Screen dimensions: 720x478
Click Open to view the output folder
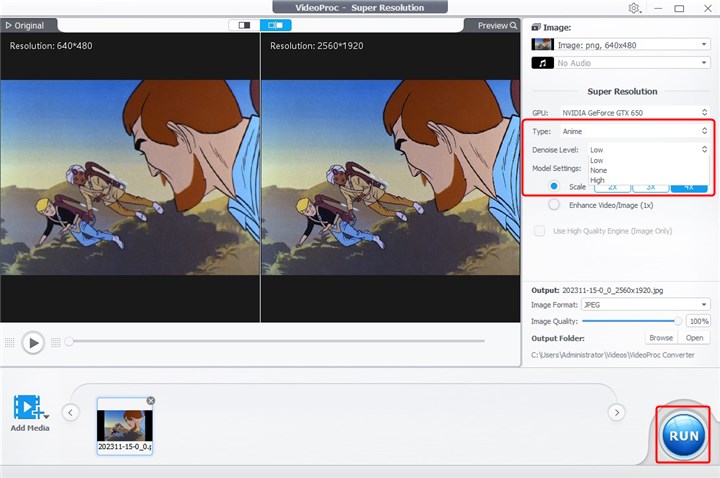pyautogui.click(x=694, y=338)
